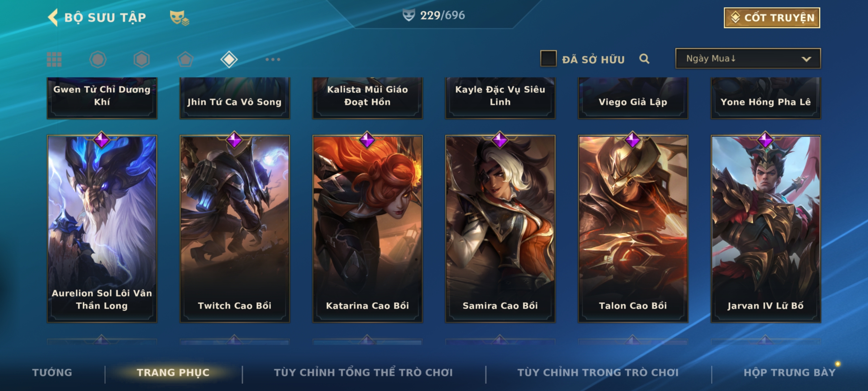Open the mask and coins icon
Screen dimensions: 868x391
(179, 18)
